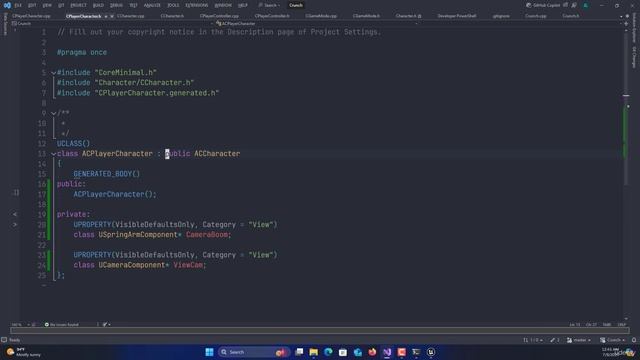Open the Tools menu
This screenshot has height=360, width=640.
pos(173,5)
